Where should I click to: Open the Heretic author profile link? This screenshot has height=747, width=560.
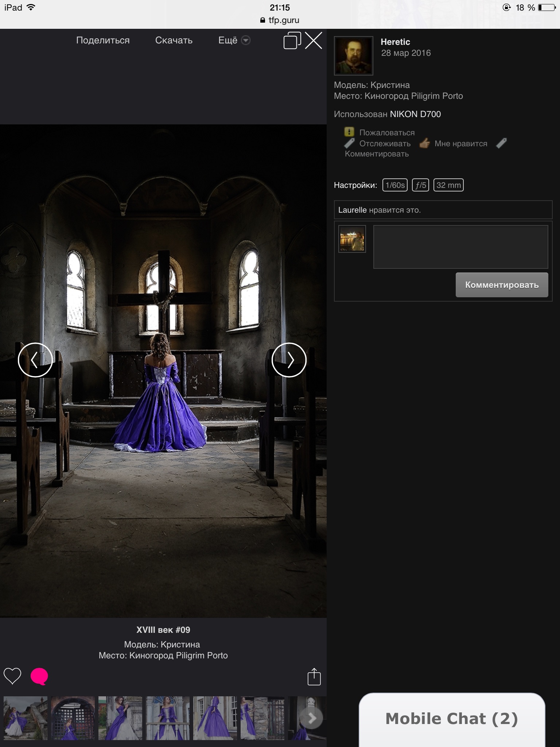pyautogui.click(x=395, y=42)
